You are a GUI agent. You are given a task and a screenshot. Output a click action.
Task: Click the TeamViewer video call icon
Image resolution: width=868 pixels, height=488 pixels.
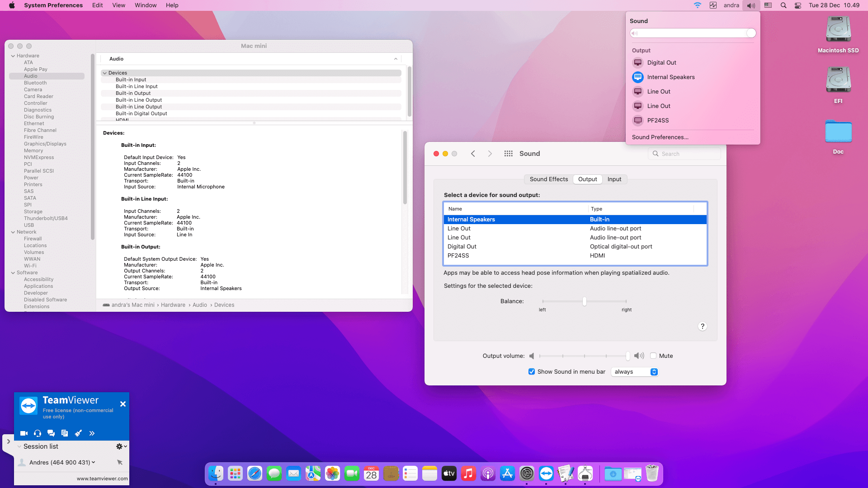[24, 433]
